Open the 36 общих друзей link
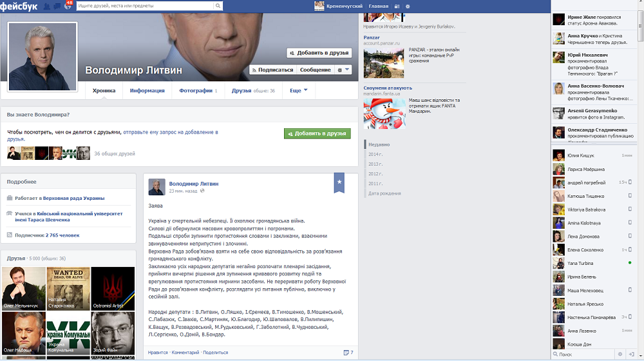The height and width of the screenshot is (361, 644). [115, 153]
